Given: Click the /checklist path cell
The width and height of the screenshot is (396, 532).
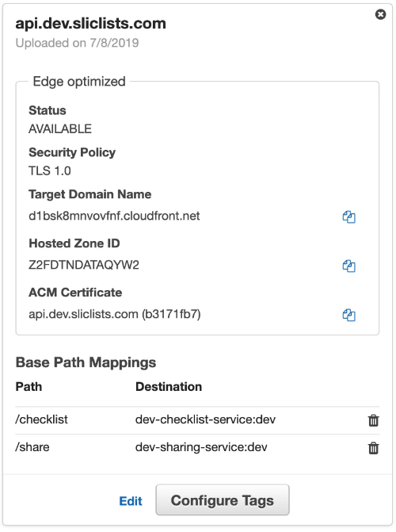Looking at the screenshot, I should 41,419.
